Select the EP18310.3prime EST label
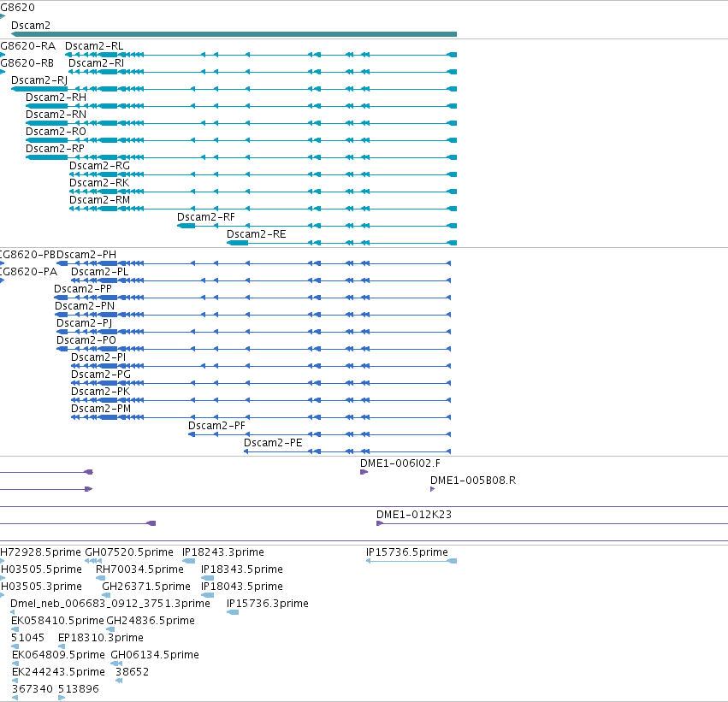Screen dimensions: 728x702 [x=101, y=639]
